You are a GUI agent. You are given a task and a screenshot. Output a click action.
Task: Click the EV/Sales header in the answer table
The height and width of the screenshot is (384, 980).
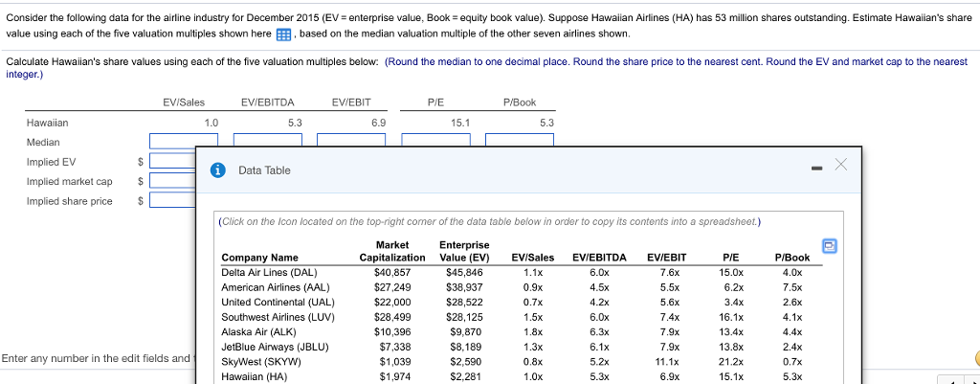point(183,102)
